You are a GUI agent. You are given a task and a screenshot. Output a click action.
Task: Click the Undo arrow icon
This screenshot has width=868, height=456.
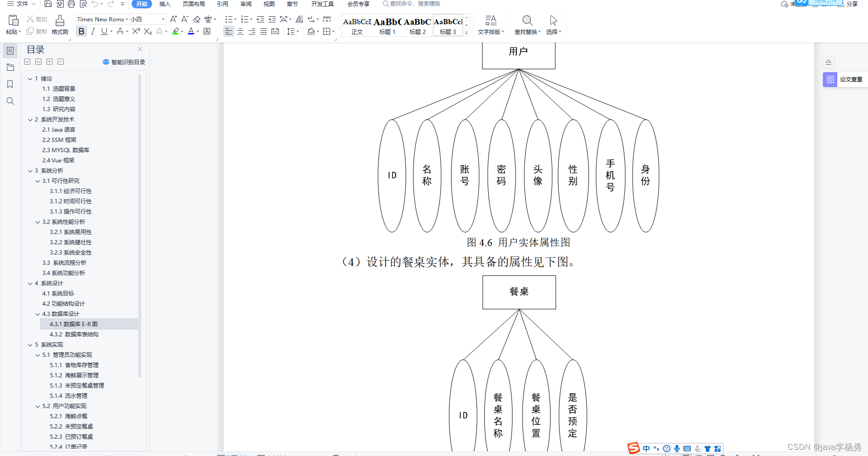point(95,4)
